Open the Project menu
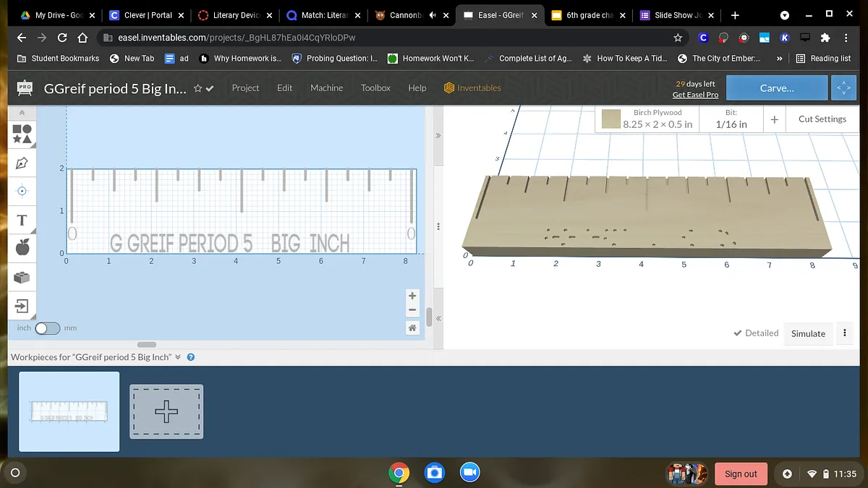This screenshot has width=868, height=488. click(x=245, y=88)
